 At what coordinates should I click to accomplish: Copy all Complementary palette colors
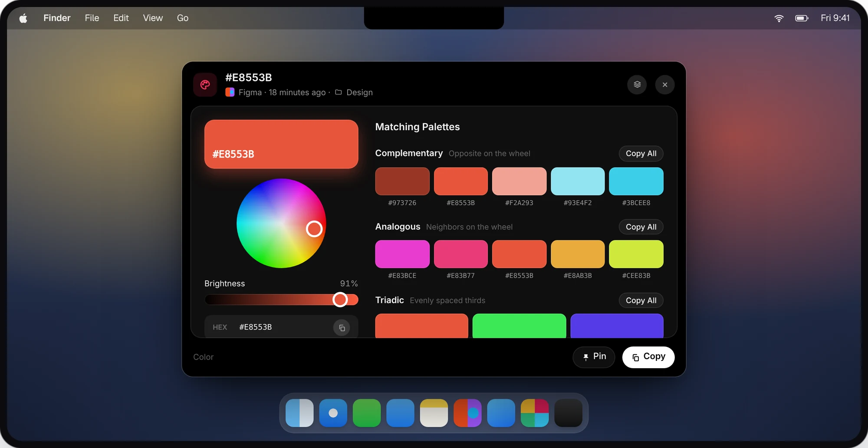click(641, 154)
